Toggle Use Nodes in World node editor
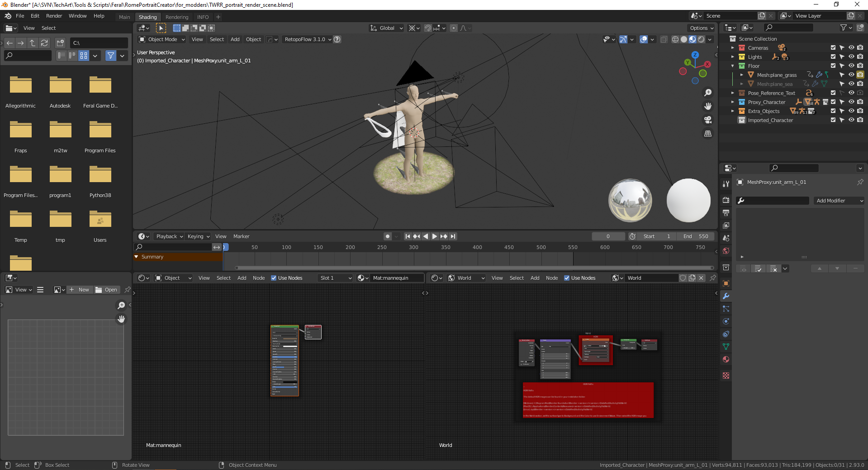The width and height of the screenshot is (868, 470). tap(567, 278)
